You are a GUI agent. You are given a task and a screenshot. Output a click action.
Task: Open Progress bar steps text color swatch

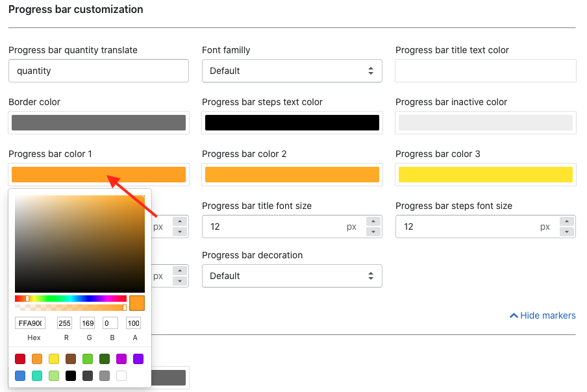(292, 123)
